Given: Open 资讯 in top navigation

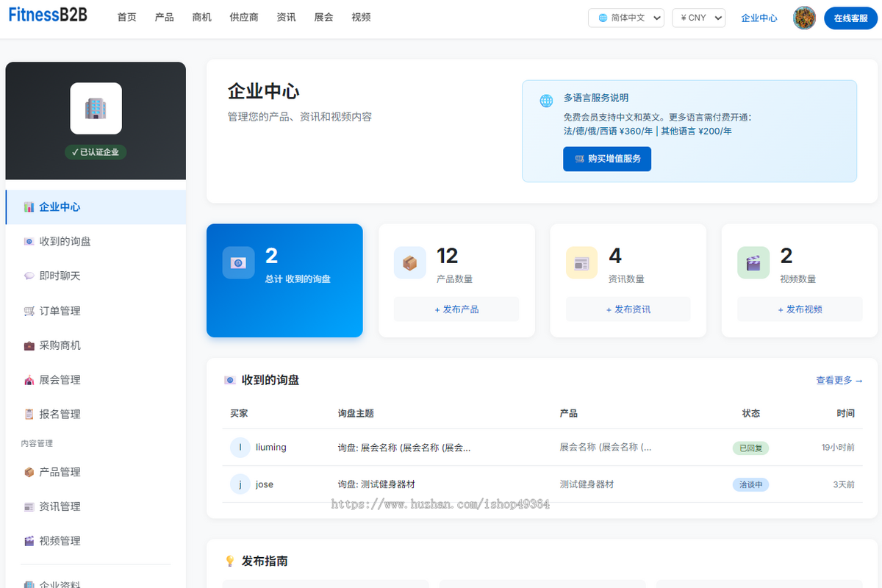Looking at the screenshot, I should click(x=287, y=18).
